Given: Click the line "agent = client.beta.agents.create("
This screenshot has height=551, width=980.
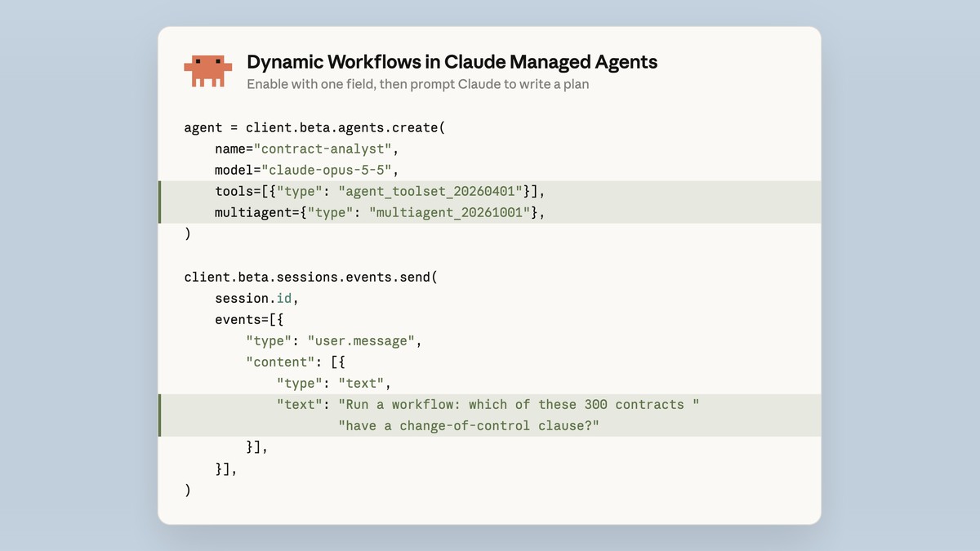Looking at the screenshot, I should tap(314, 128).
